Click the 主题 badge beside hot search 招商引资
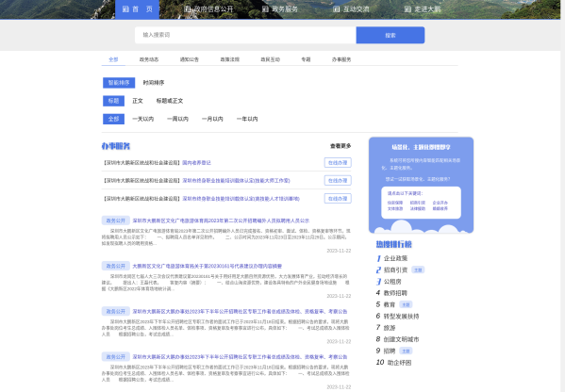565x392 pixels. pyautogui.click(x=418, y=270)
